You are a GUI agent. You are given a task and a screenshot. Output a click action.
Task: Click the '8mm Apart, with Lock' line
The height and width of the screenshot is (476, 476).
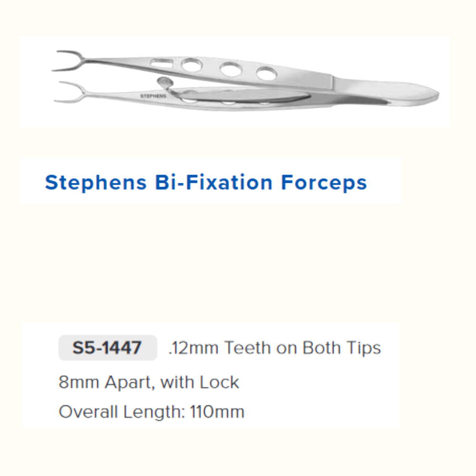(149, 382)
